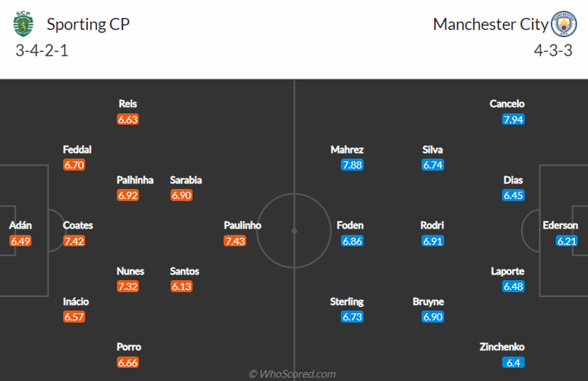Viewport: 588px width, 381px height.
Task: Click on player Reis's name
Action: coord(128,104)
